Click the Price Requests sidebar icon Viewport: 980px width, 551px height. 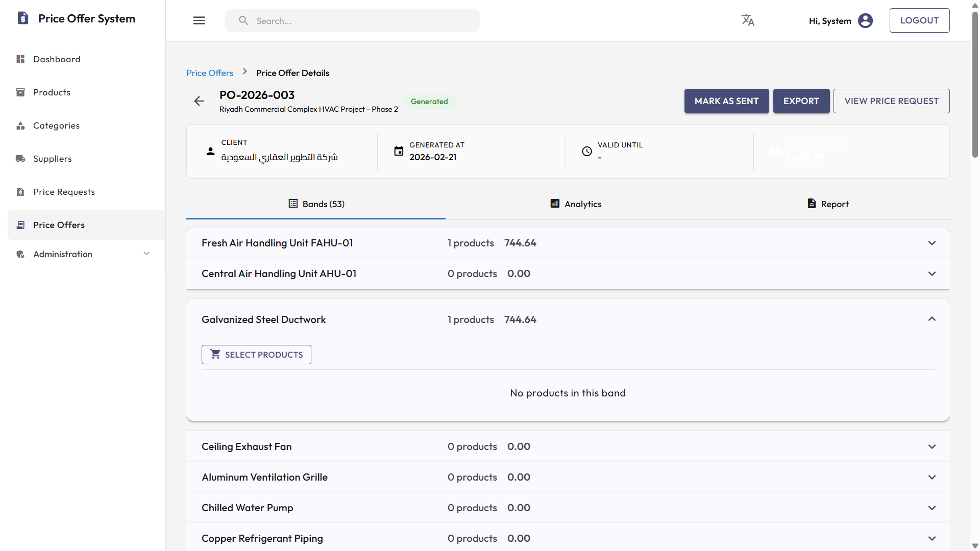point(20,191)
